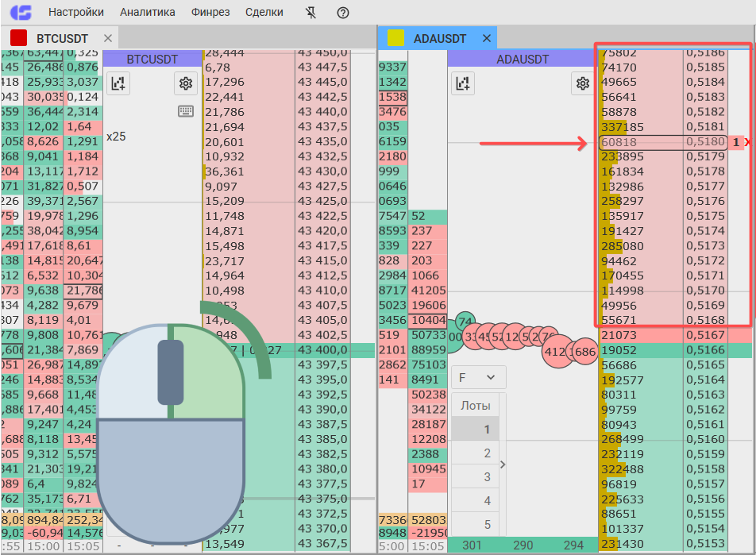Click the app logo icon at top-left
The height and width of the screenshot is (555, 756).
[21, 12]
